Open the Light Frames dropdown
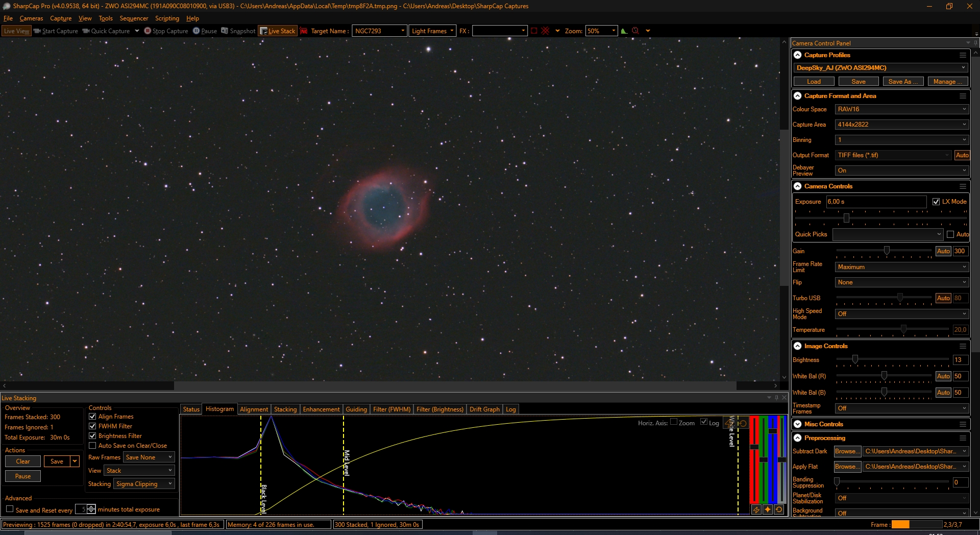980x535 pixels. 432,31
